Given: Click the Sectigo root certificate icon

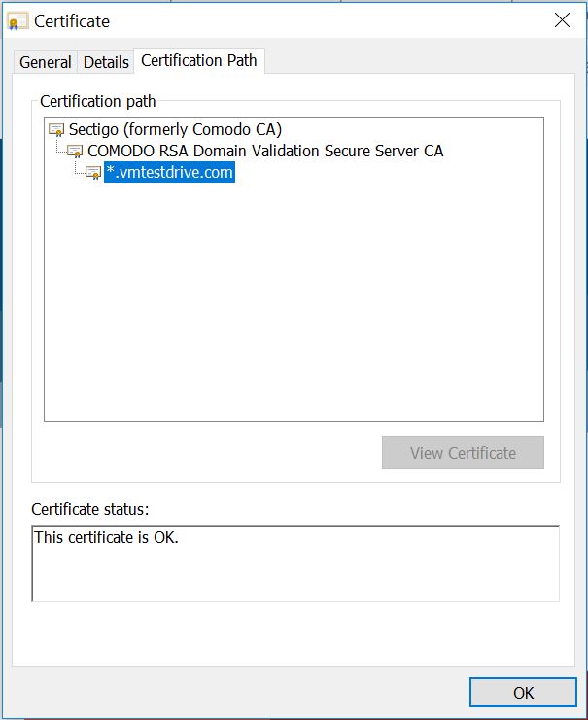Looking at the screenshot, I should [x=56, y=130].
